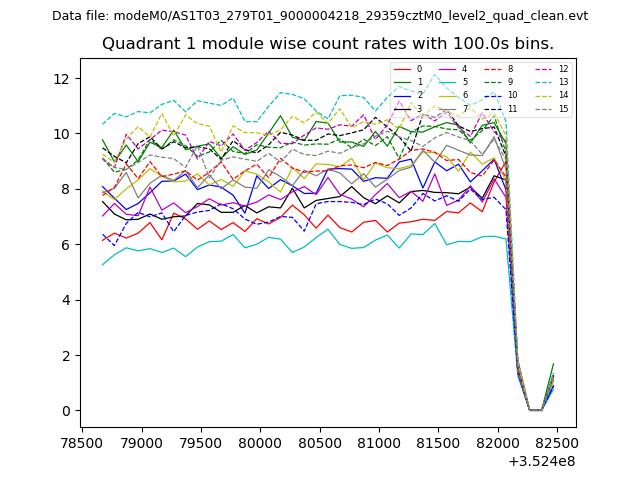Click the blue solid line legend marker for module 2
Viewport: 640px width, 480px height.
tap(402, 95)
